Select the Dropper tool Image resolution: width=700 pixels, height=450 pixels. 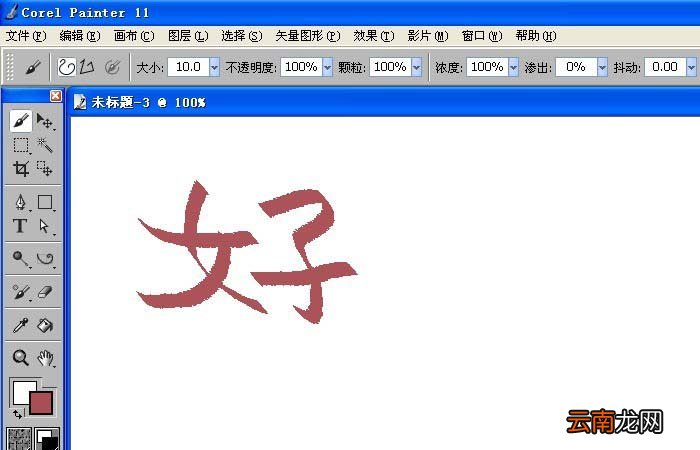(x=21, y=325)
